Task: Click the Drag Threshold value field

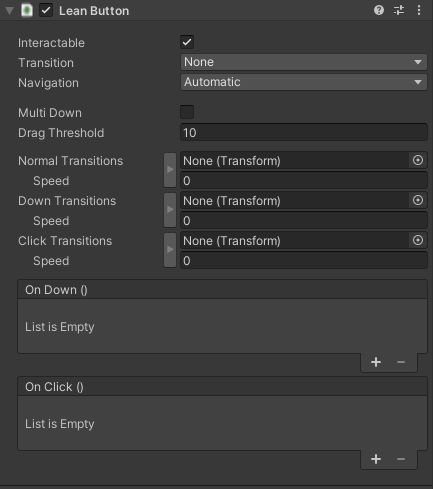Action: (304, 133)
